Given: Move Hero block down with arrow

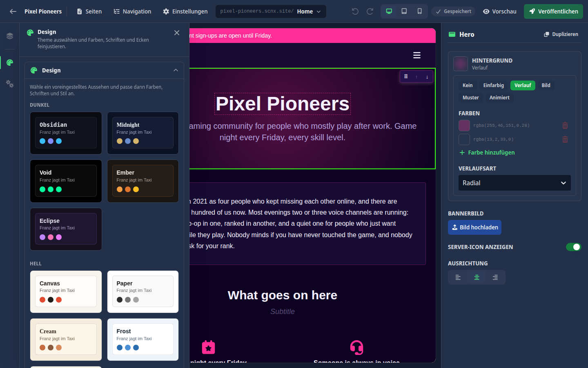Looking at the screenshot, I should [427, 77].
